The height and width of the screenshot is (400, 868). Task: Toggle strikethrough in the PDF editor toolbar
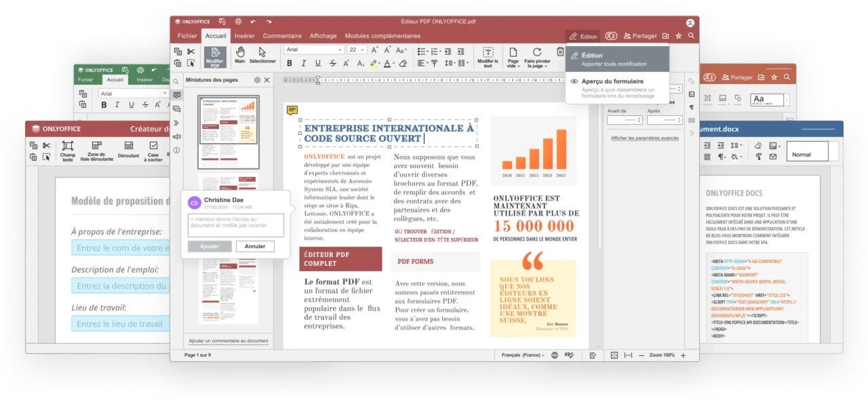click(x=332, y=64)
